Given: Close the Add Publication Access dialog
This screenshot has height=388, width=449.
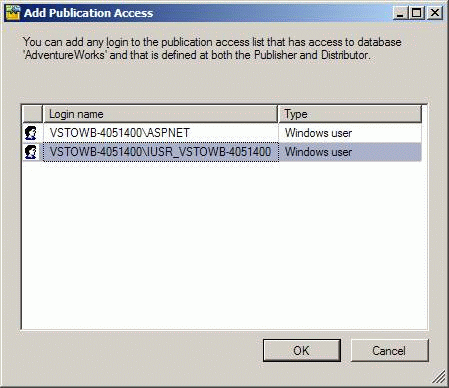Looking at the screenshot, I should [x=435, y=13].
